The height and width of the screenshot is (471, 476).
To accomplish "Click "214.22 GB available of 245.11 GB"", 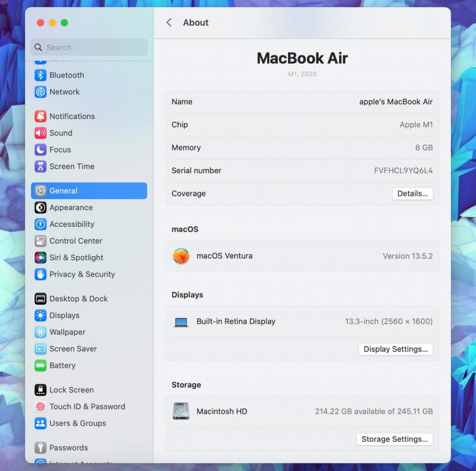I will pos(374,411).
